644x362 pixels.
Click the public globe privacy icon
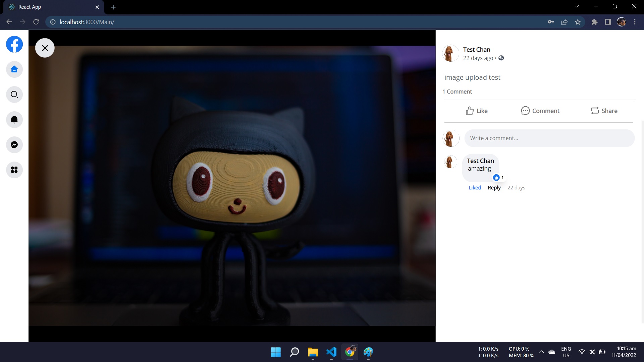coord(501,58)
